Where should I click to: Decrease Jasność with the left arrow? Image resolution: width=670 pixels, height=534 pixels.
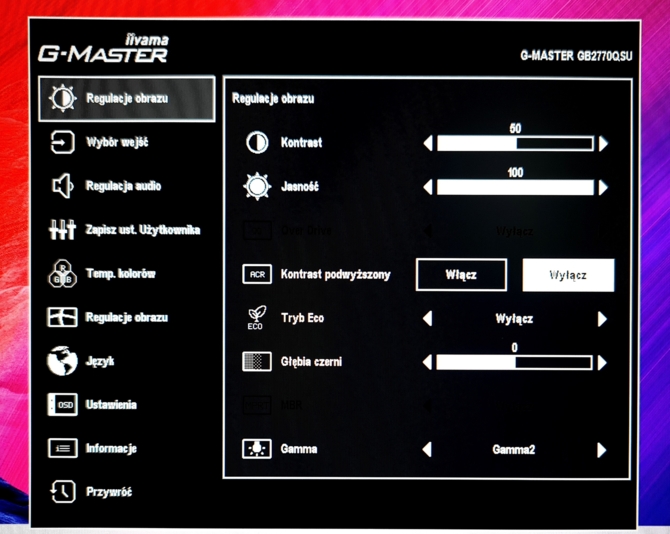(428, 187)
